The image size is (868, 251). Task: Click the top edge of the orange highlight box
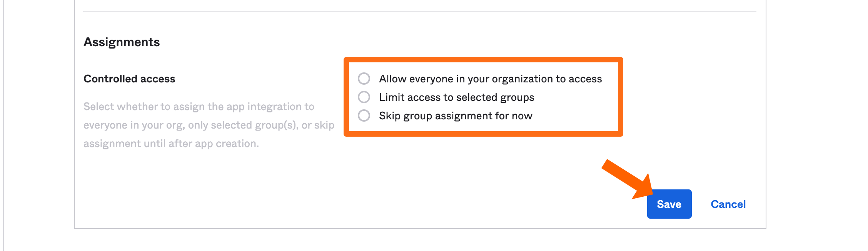[x=483, y=60]
